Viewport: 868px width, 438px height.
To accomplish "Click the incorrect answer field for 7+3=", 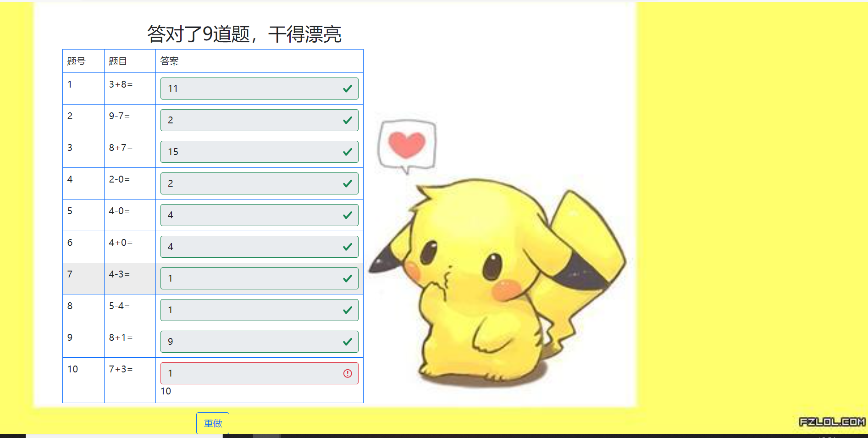I will pyautogui.click(x=260, y=373).
